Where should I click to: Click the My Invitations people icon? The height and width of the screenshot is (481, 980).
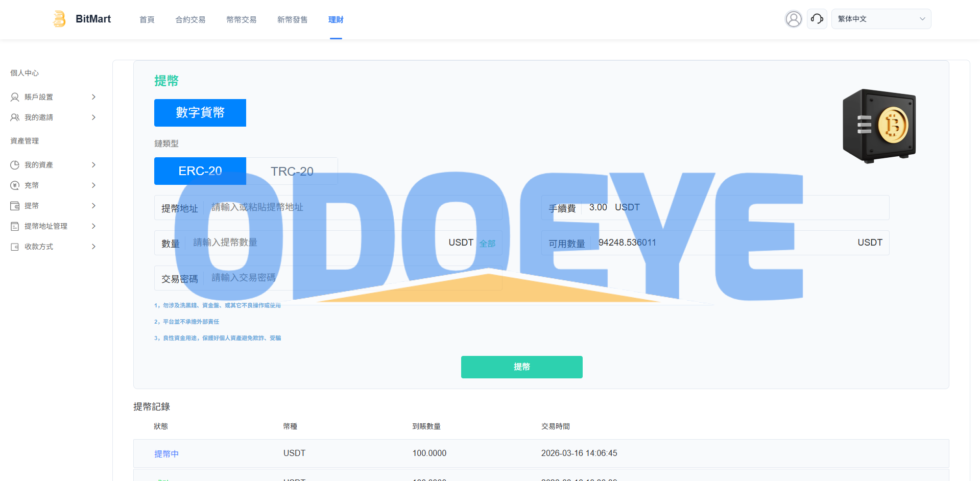(x=15, y=117)
